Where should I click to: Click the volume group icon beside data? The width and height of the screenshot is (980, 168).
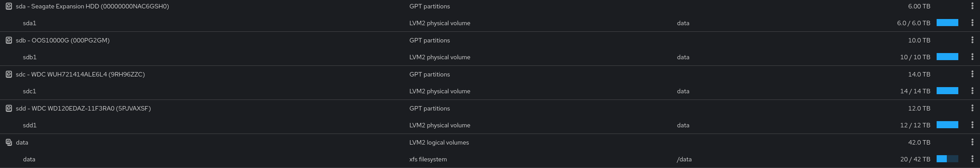point(9,142)
